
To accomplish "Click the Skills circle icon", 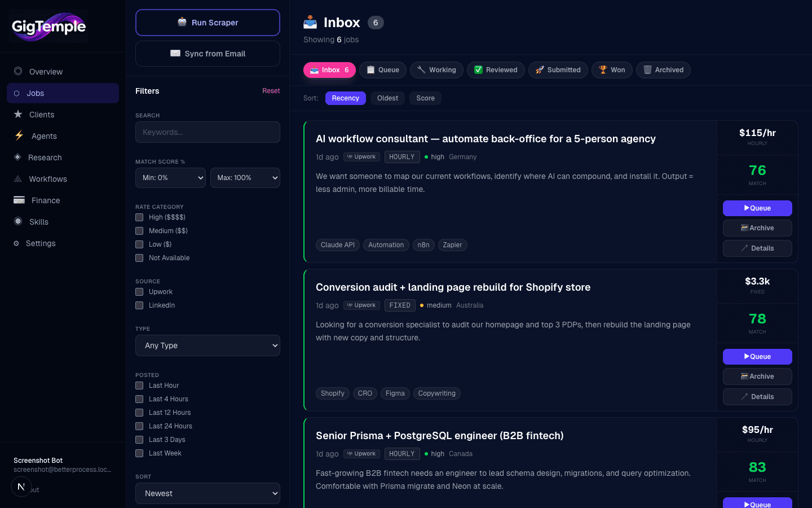I will (x=18, y=221).
